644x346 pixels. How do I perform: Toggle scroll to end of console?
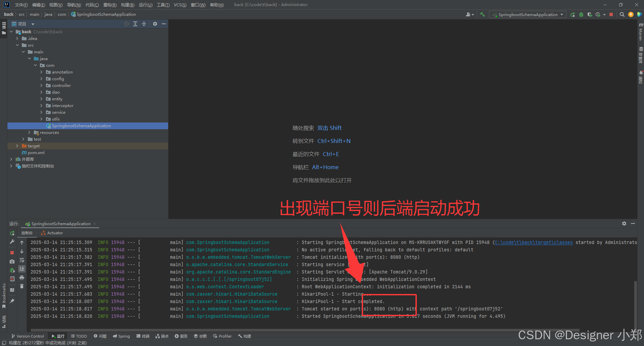click(x=22, y=268)
